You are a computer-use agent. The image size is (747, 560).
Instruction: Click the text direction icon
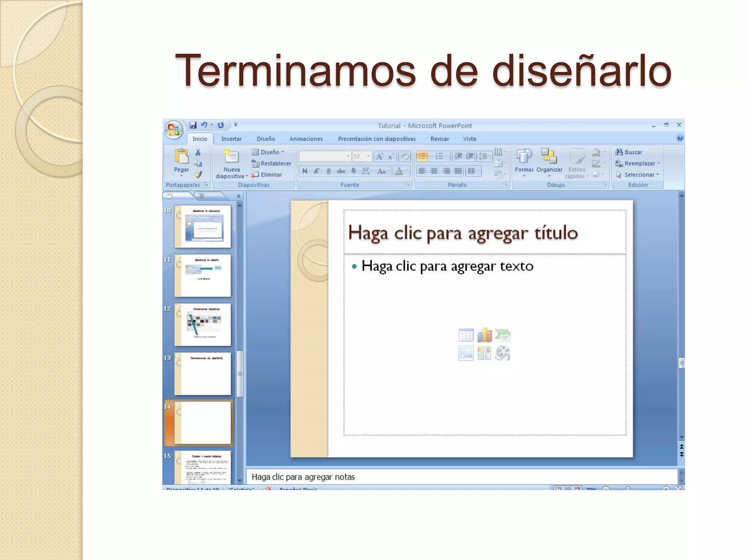(499, 152)
